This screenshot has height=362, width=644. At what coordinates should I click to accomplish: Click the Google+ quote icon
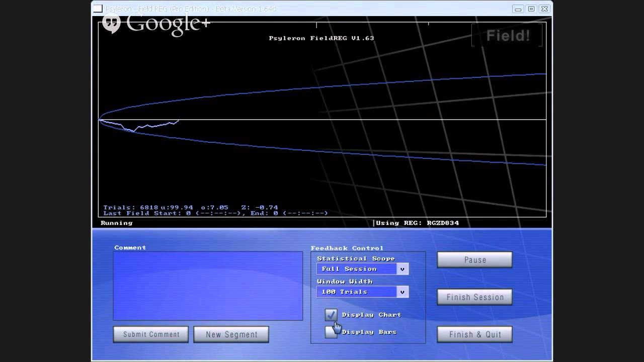(x=111, y=24)
